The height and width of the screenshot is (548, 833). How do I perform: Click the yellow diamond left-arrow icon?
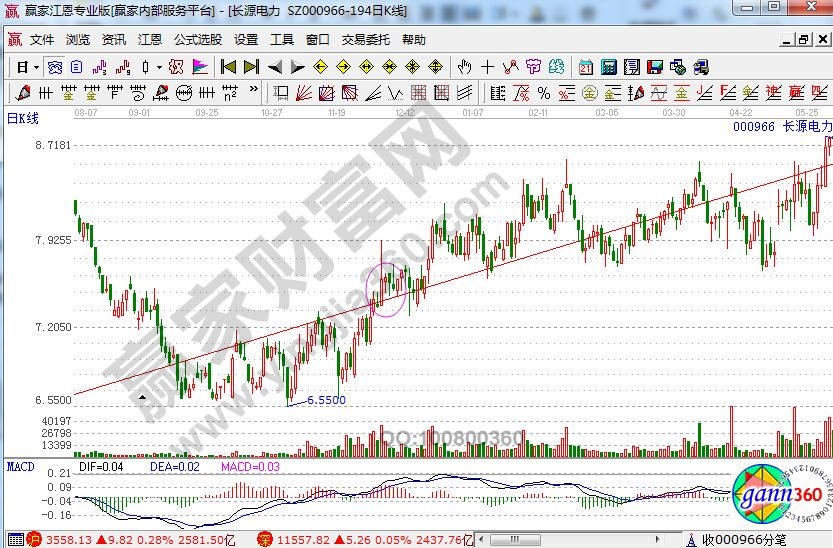click(x=320, y=67)
